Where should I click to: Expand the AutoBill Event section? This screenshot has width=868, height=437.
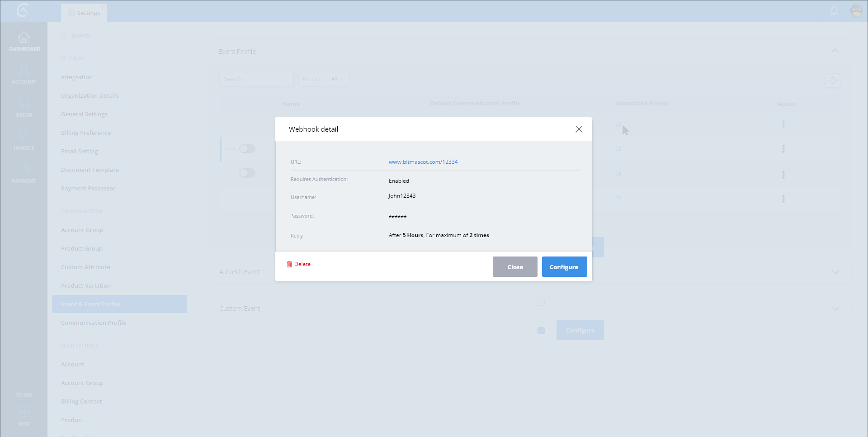[835, 272]
